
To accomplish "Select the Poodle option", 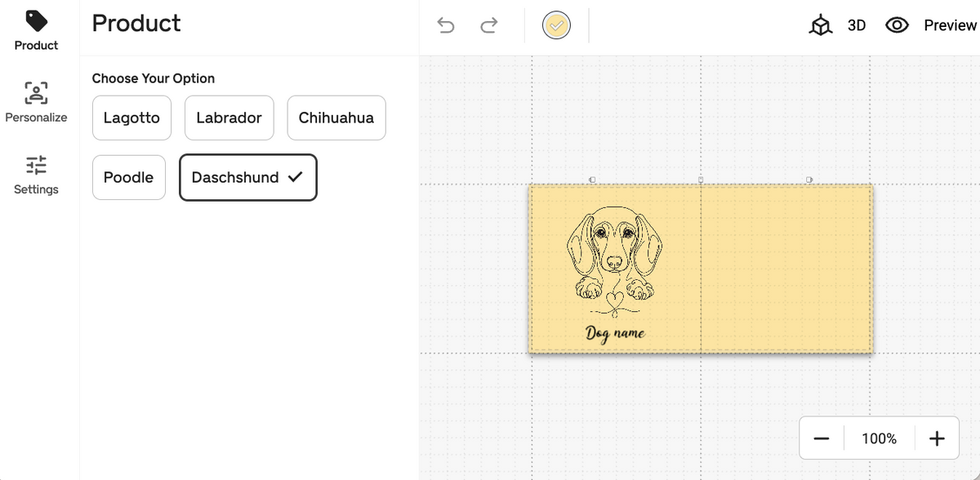I will click(128, 177).
